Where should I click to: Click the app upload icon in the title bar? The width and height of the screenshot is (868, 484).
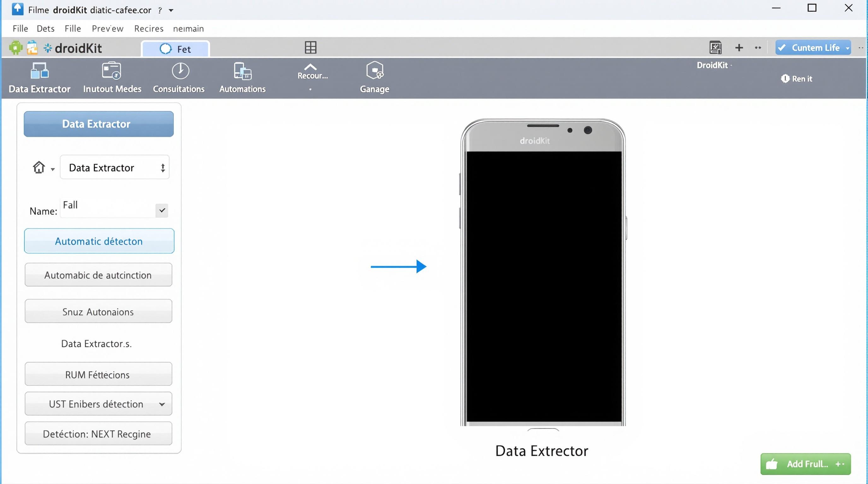click(18, 9)
